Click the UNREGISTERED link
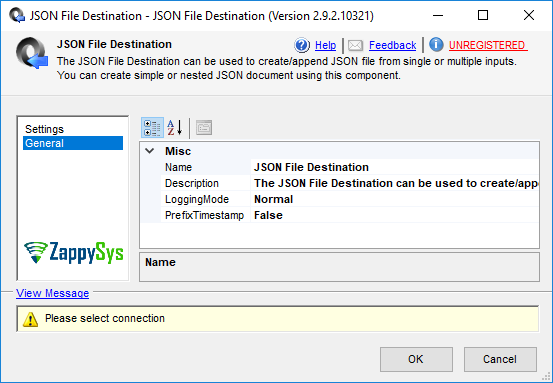The image size is (553, 383). (x=488, y=45)
